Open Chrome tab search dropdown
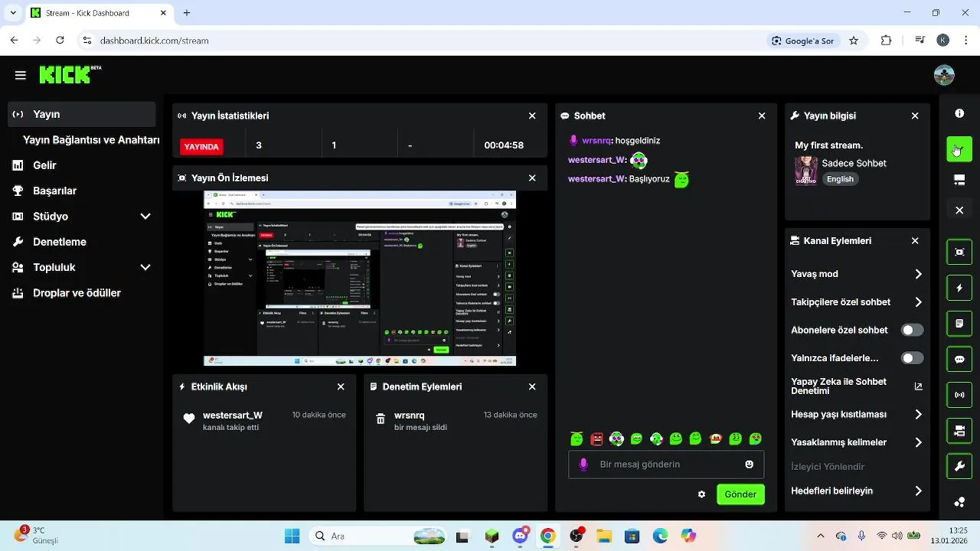The width and height of the screenshot is (980, 551). pyautogui.click(x=13, y=13)
